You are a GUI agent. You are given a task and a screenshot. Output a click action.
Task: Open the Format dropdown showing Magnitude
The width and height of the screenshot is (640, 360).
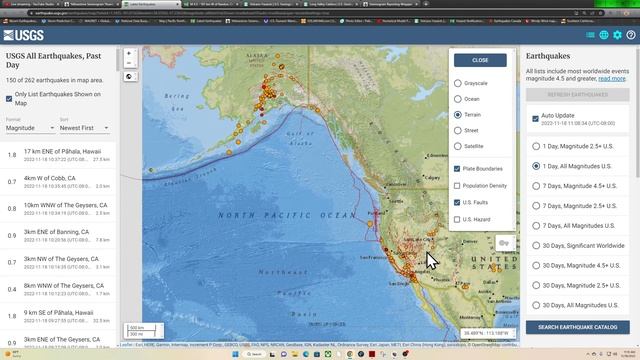click(x=30, y=128)
